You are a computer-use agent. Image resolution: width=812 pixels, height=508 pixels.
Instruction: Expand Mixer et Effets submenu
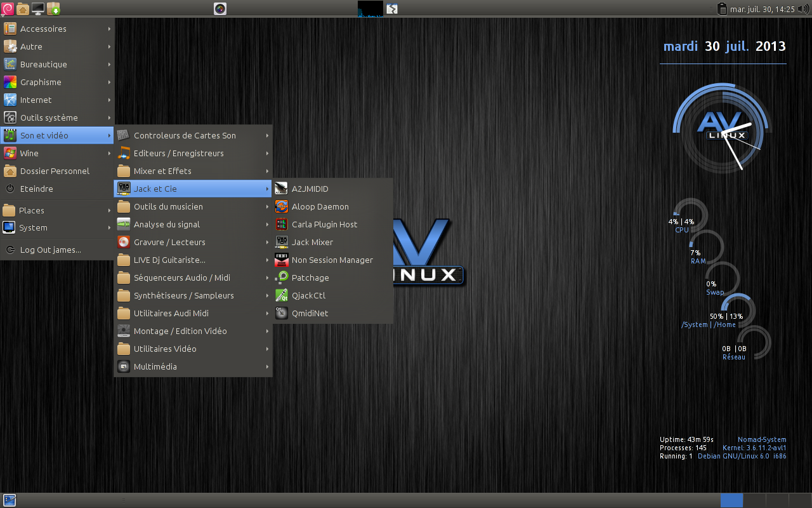193,171
